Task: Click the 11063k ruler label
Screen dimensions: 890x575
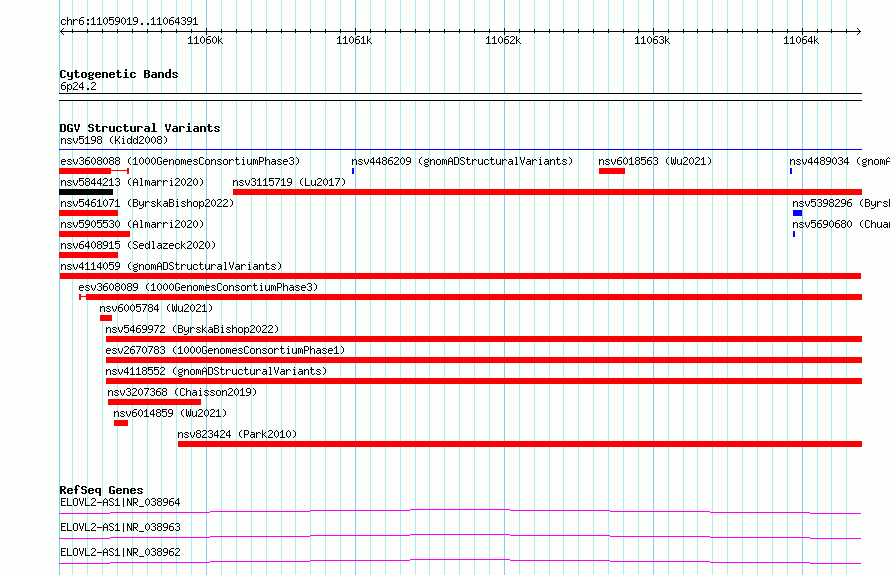Action: pyautogui.click(x=652, y=40)
